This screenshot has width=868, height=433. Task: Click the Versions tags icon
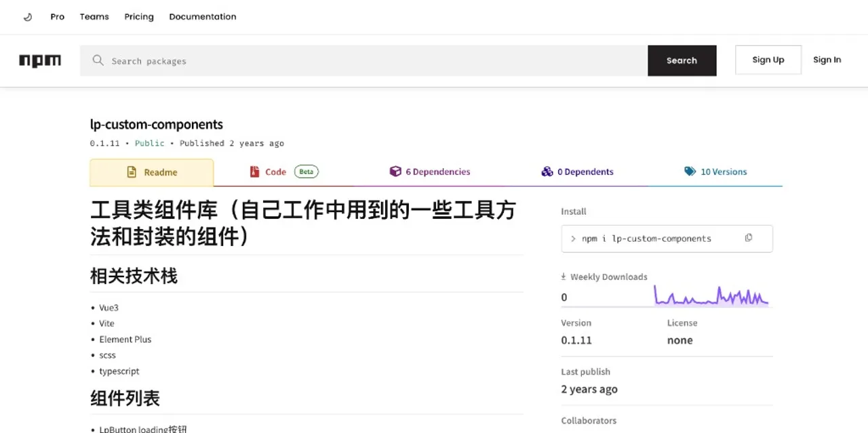[x=690, y=171]
